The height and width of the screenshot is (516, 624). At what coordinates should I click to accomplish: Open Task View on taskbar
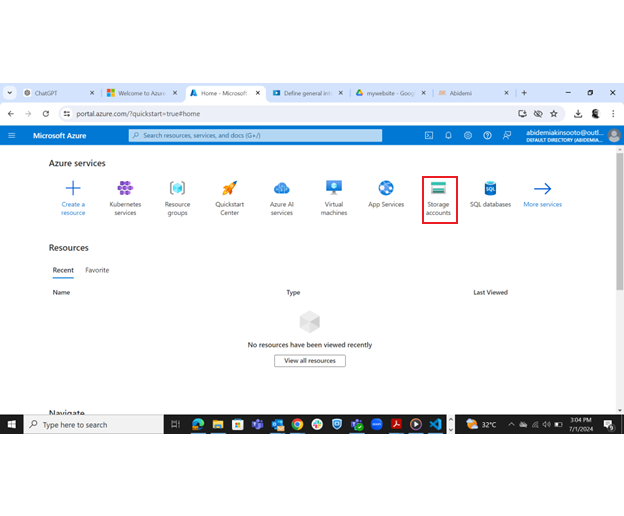pyautogui.click(x=176, y=424)
